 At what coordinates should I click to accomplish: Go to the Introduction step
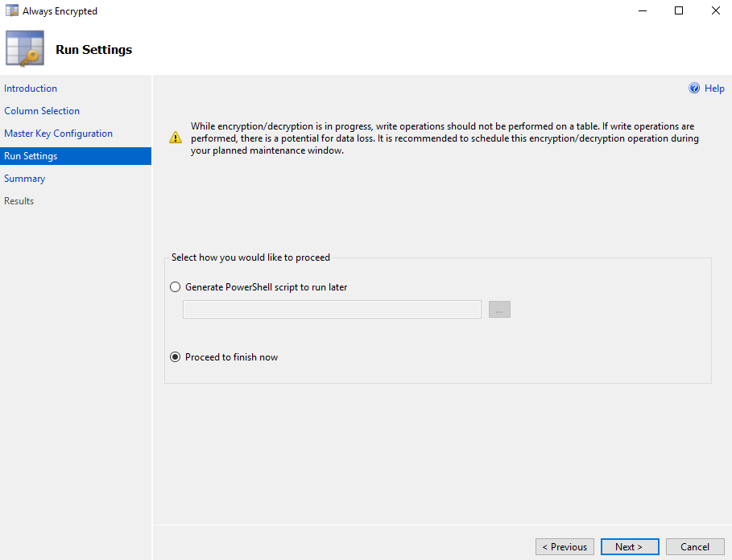(31, 89)
